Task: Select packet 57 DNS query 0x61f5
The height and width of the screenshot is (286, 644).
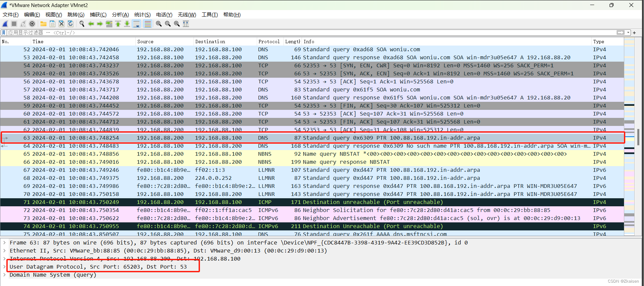Action: (312, 89)
